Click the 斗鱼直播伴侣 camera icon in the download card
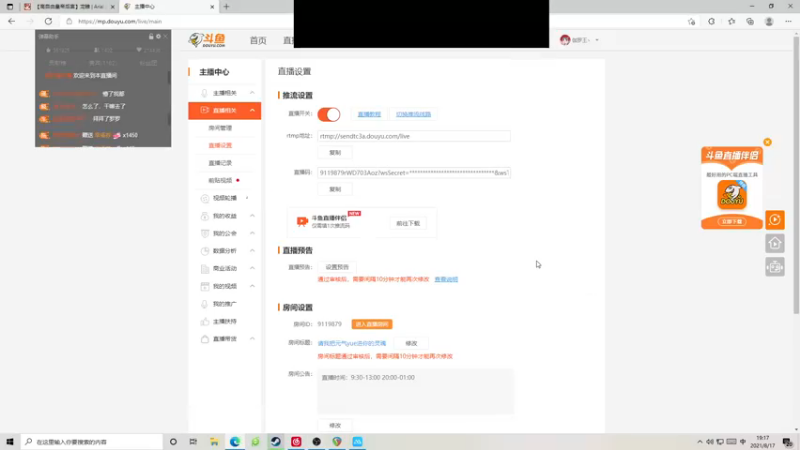The width and height of the screenshot is (800, 450). [302, 221]
